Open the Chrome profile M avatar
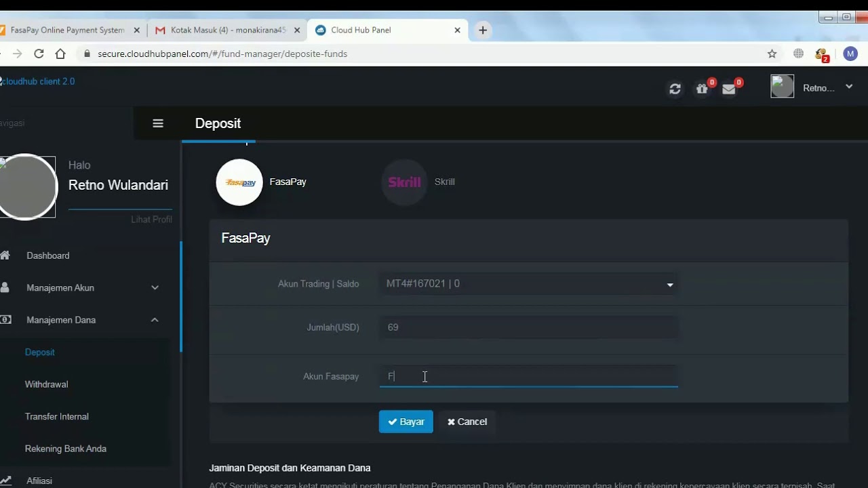 click(x=850, y=54)
